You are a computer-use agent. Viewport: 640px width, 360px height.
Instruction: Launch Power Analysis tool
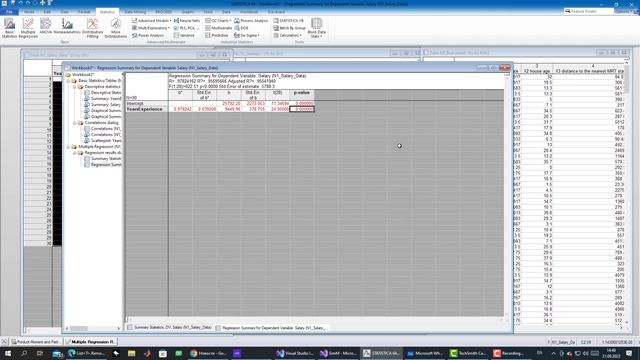[x=148, y=36]
